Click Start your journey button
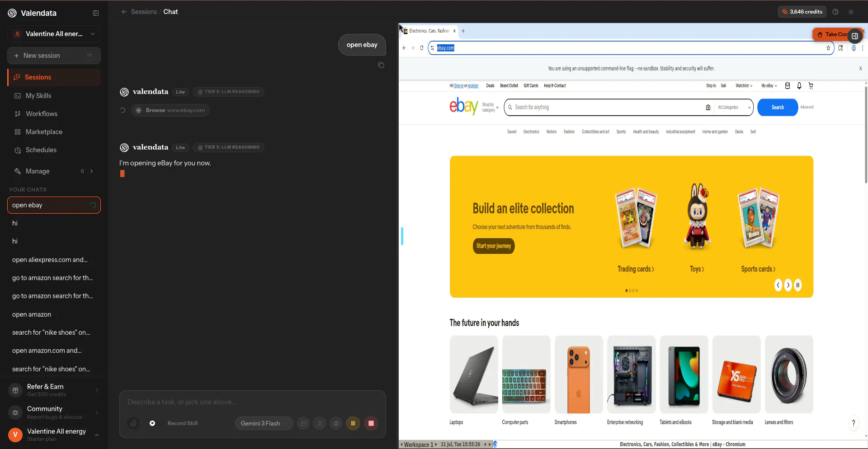 click(x=494, y=246)
